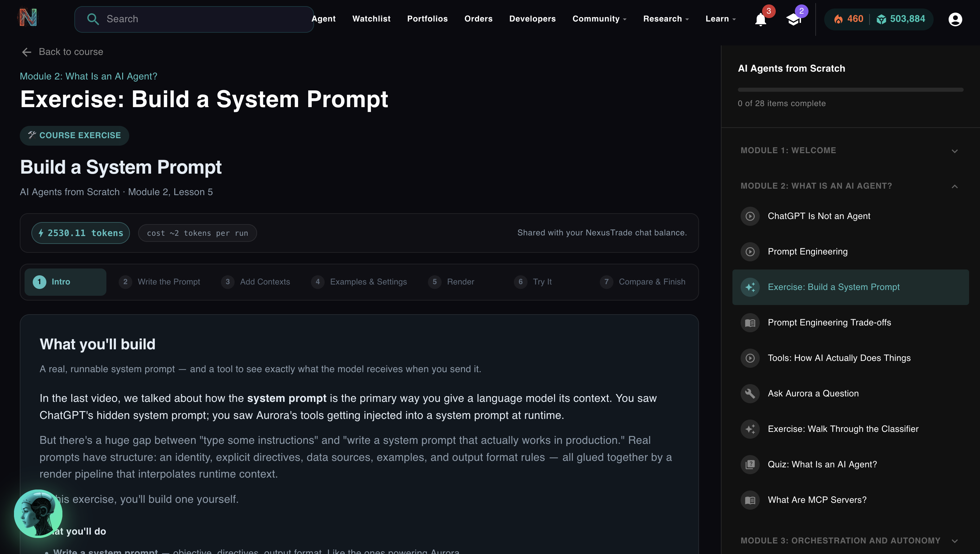
Task: Open the What Are MCP Servers? lesson
Action: (816, 499)
